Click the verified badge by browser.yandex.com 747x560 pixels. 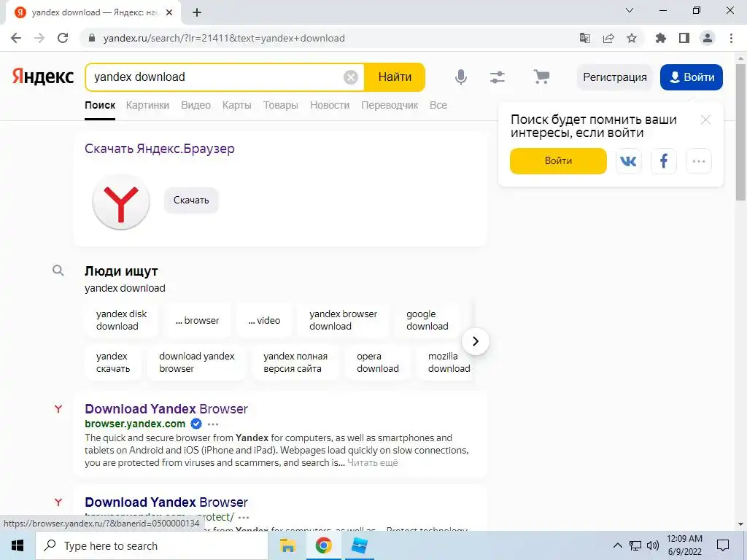[x=196, y=424]
